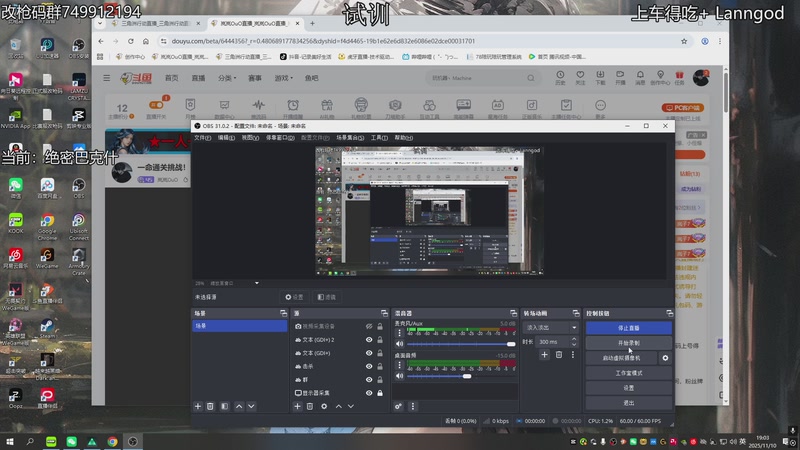Bookmark this page with star icon

tap(684, 41)
